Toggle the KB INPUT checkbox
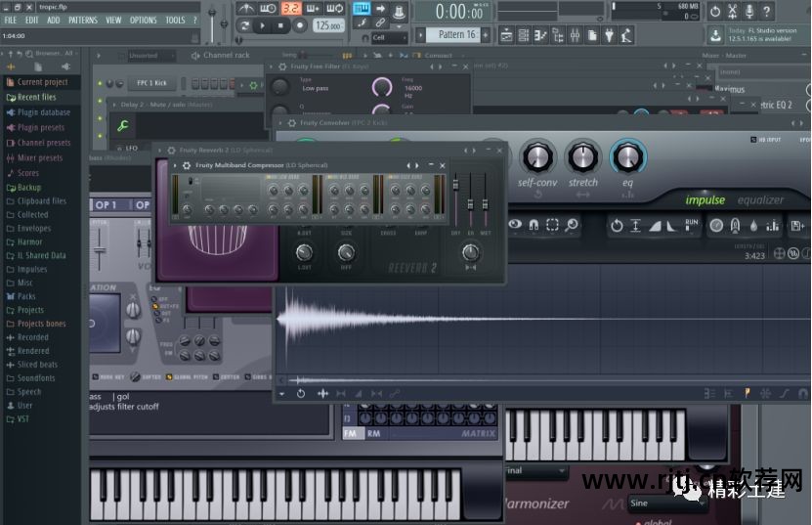 [x=754, y=141]
